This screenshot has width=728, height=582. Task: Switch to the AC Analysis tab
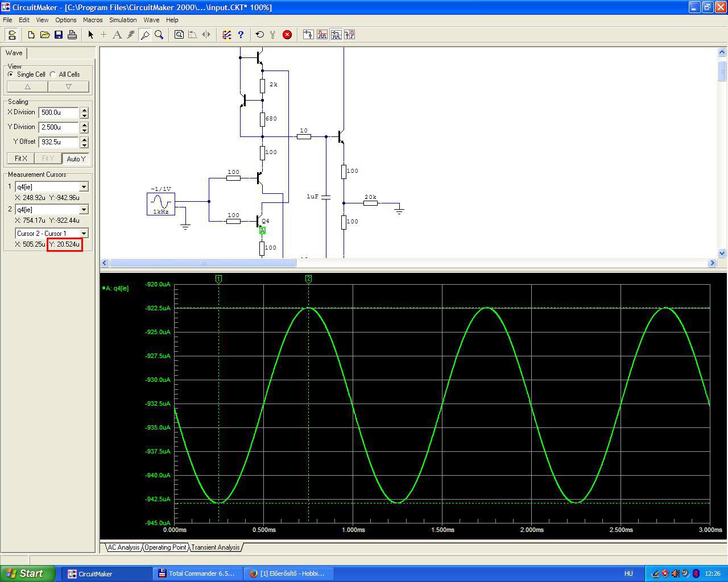123,547
